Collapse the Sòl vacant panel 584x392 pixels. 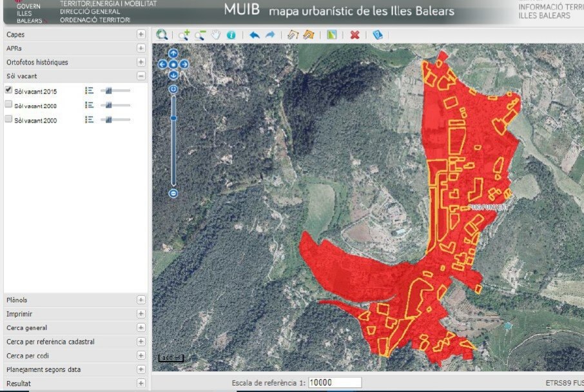pos(141,76)
